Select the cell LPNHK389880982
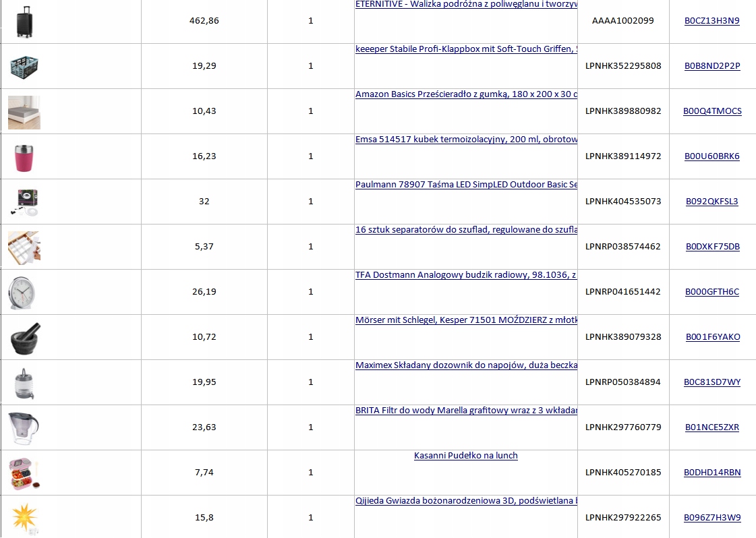 (x=623, y=111)
